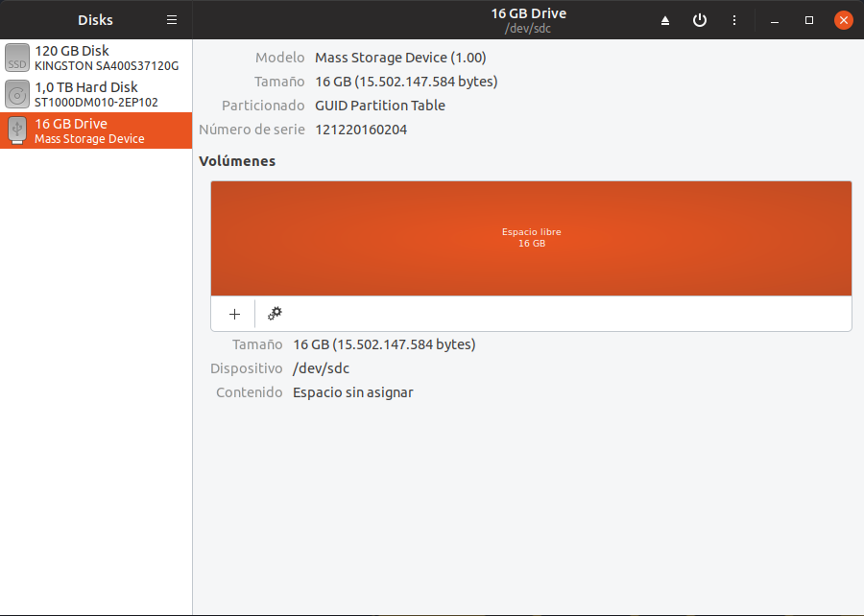Click the serial number 121220160204
The height and width of the screenshot is (616, 864).
point(361,130)
